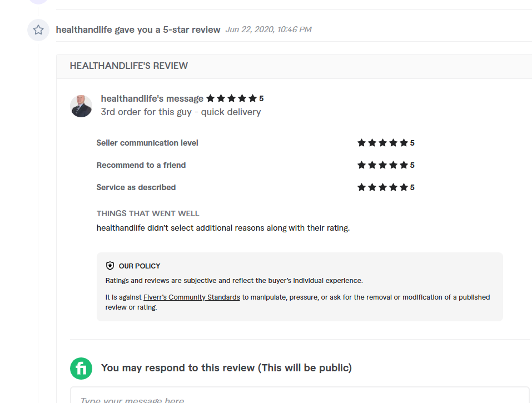532x403 pixels.
Task: Click the HEALTHANDLIFE'S REVIEW panel header
Action: (x=129, y=66)
